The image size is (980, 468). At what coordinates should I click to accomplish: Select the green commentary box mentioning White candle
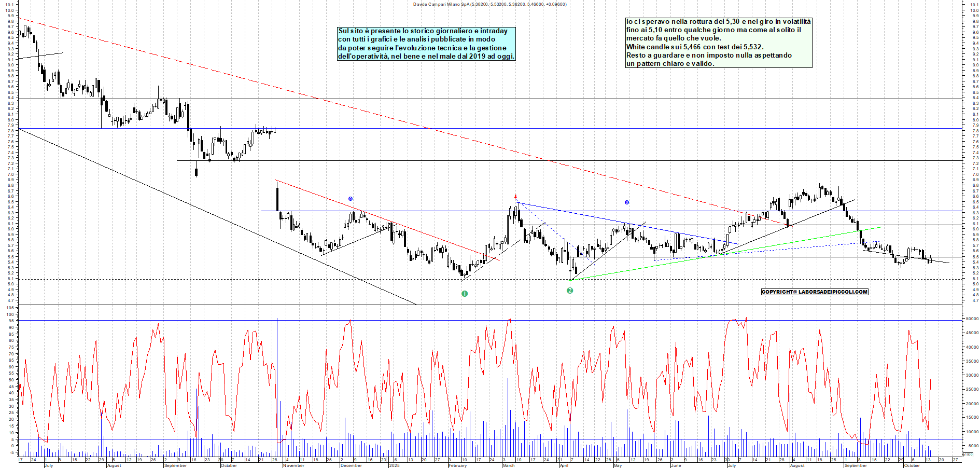[x=718, y=43]
